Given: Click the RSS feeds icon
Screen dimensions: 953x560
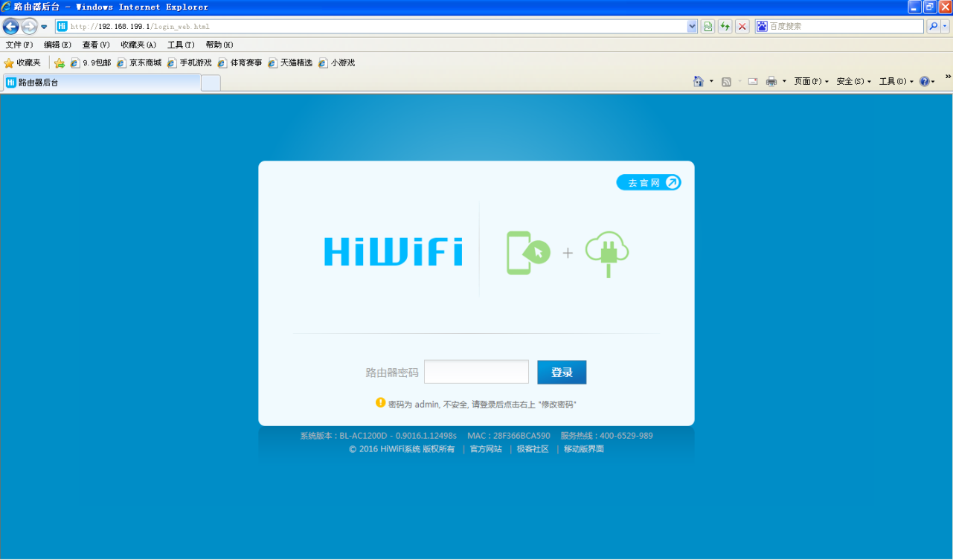Looking at the screenshot, I should 726,80.
